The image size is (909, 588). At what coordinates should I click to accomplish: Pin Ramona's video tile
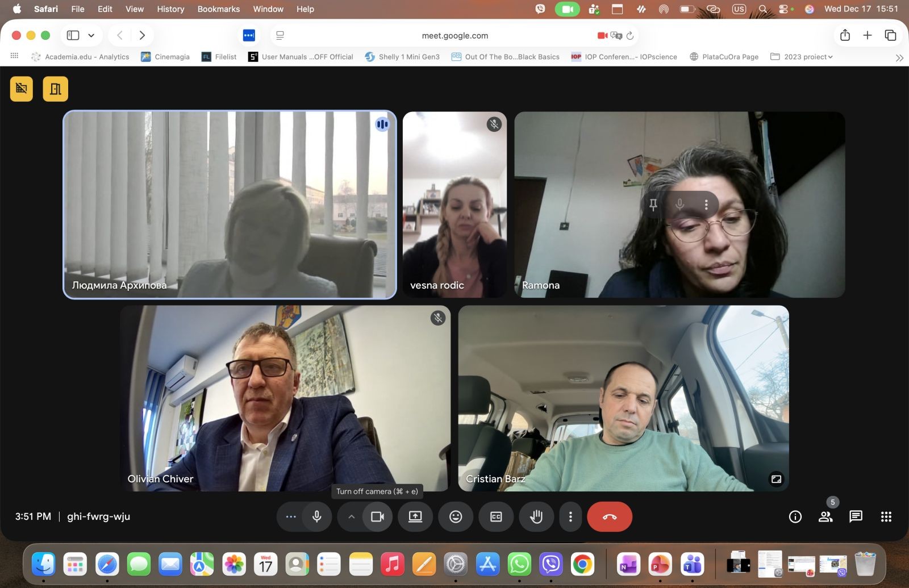(653, 205)
